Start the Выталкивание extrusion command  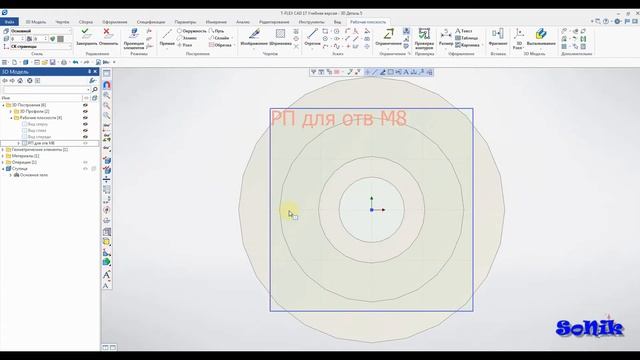tap(541, 37)
